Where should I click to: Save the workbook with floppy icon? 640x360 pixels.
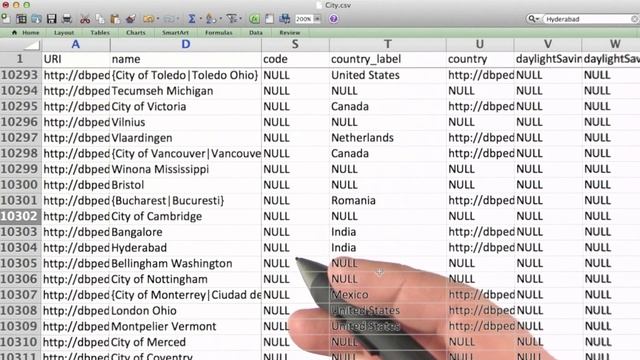[51, 19]
